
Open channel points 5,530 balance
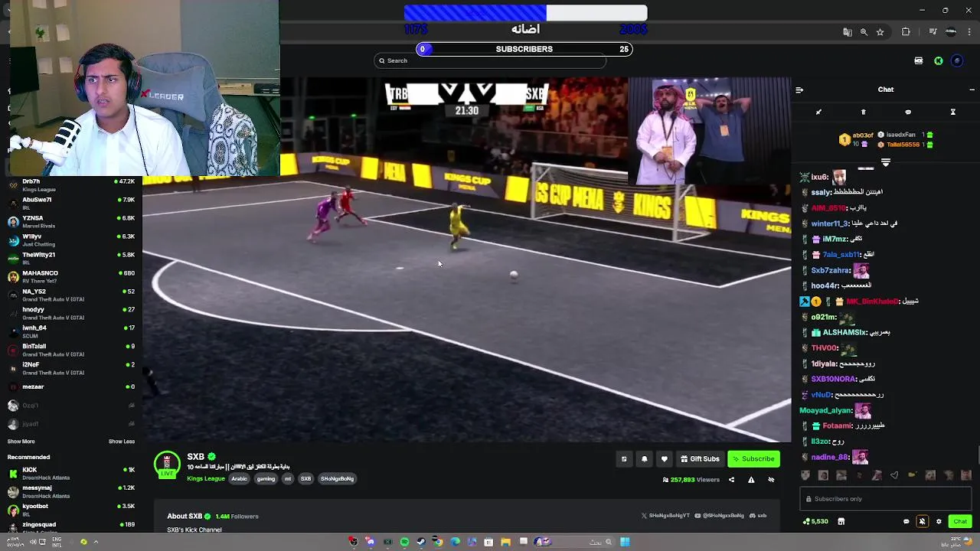point(815,521)
